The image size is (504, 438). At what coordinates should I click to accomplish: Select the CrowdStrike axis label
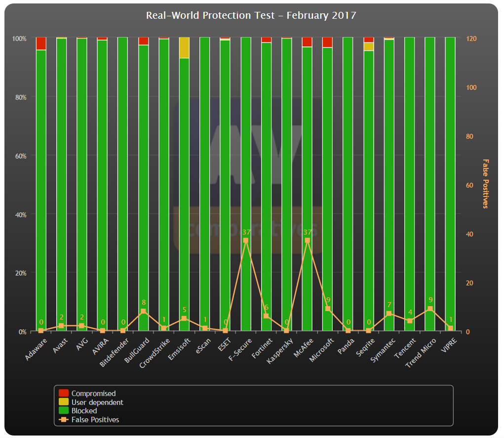tap(155, 353)
